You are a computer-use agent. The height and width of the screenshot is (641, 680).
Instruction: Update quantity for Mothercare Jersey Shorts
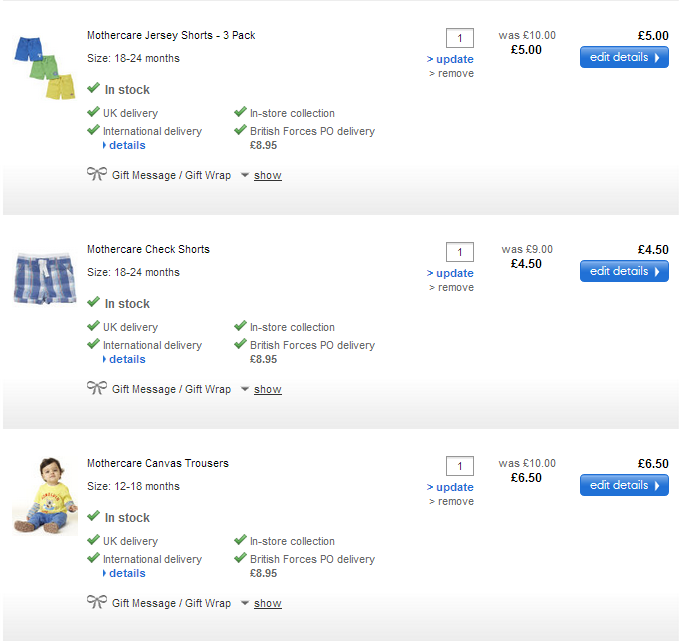pos(453,59)
